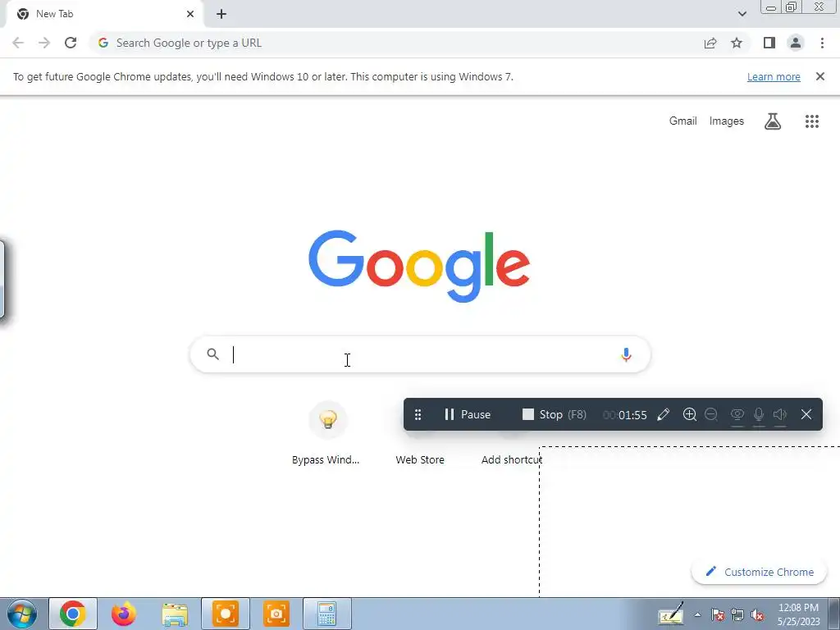Open the handwriting input panel tray icon
The height and width of the screenshot is (630, 840).
point(671,614)
